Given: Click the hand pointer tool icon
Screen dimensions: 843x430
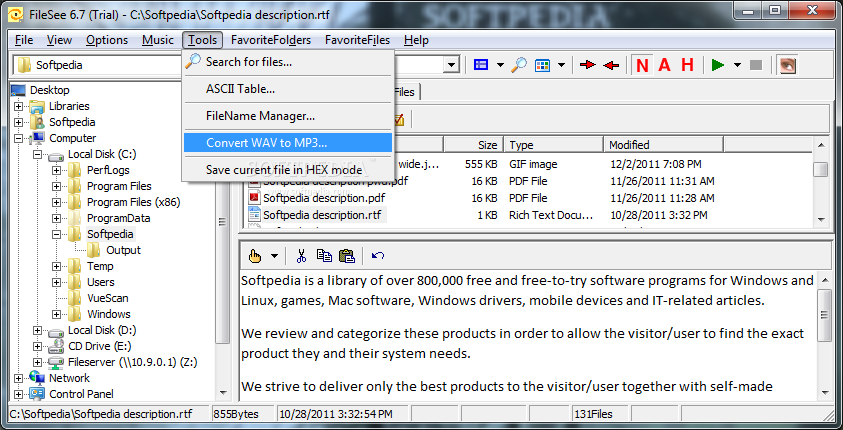Looking at the screenshot, I should tap(255, 256).
